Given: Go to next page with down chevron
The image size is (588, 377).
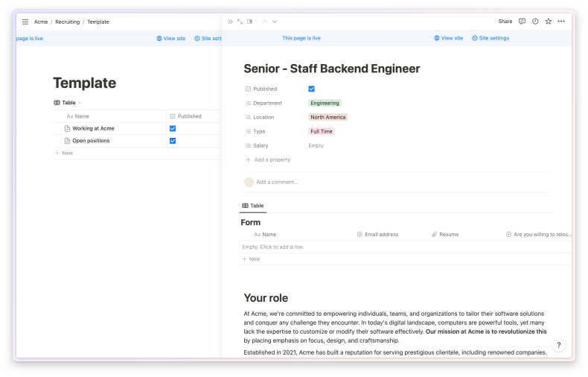Looking at the screenshot, I should (275, 22).
